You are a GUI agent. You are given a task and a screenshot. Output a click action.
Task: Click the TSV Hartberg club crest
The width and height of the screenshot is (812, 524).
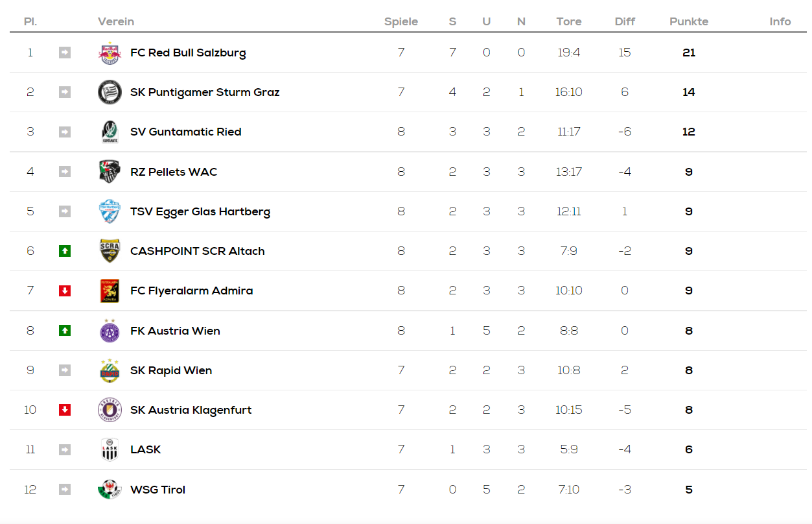point(110,211)
